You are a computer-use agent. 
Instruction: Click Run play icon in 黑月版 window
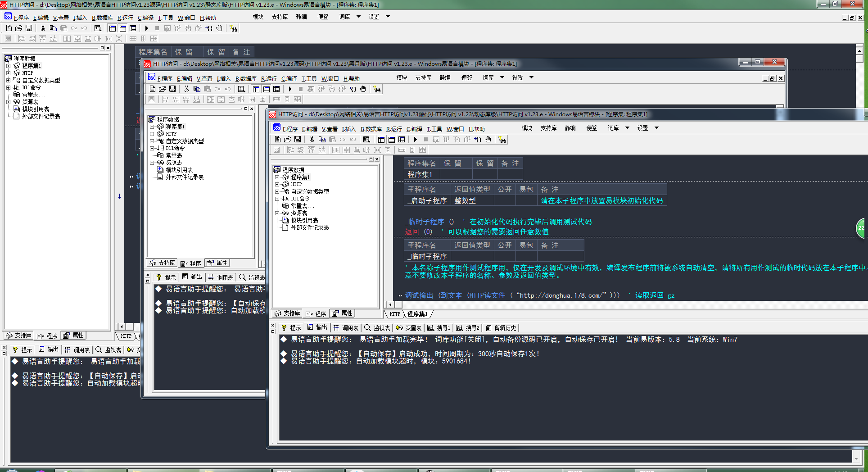290,89
